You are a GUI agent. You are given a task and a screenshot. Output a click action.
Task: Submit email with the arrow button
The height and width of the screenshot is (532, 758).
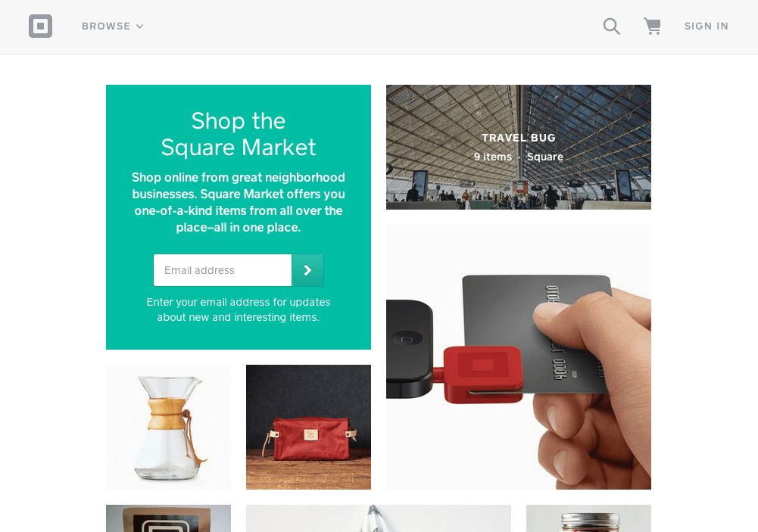[307, 270]
